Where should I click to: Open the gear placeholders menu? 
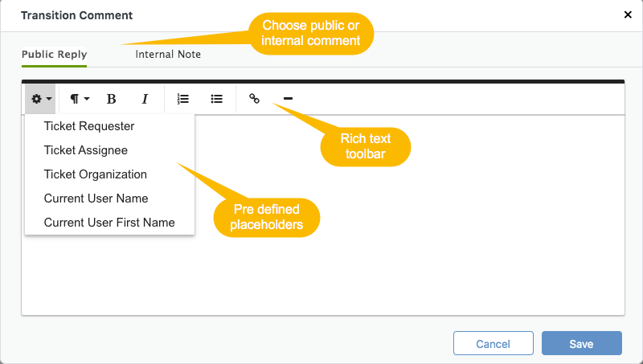coord(41,99)
